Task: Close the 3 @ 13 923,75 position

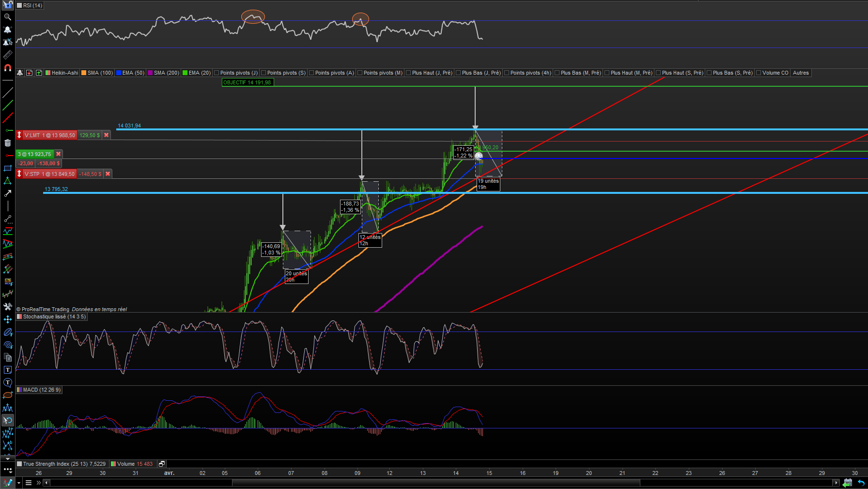Action: (58, 154)
